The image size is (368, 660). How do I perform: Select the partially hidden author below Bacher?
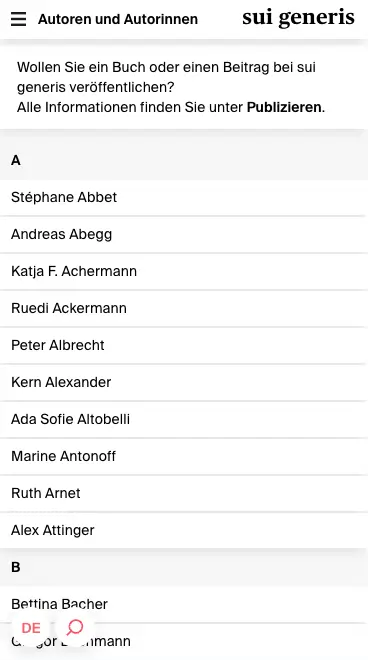coord(184,641)
